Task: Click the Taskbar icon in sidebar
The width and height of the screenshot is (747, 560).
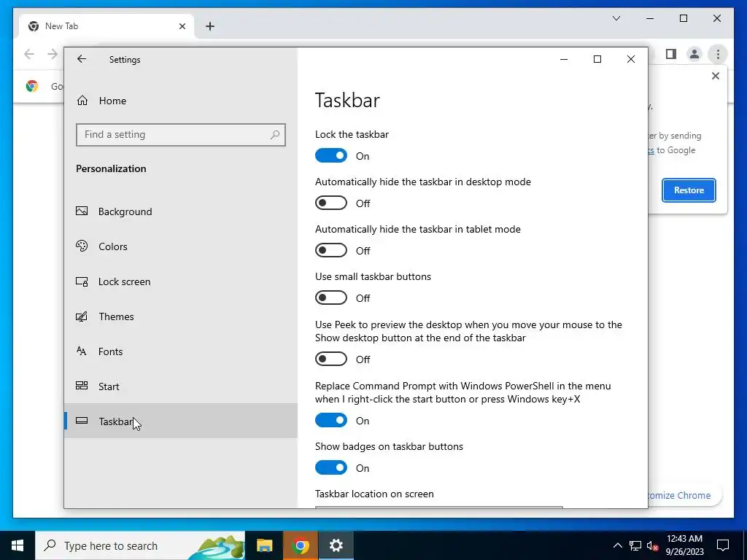Action: coord(82,421)
